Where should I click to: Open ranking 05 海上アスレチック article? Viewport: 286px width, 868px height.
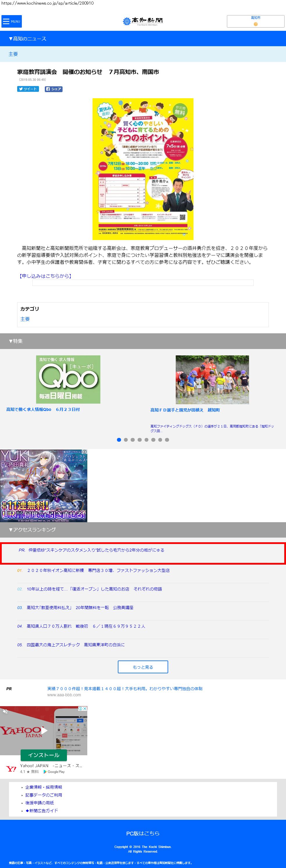point(76,645)
